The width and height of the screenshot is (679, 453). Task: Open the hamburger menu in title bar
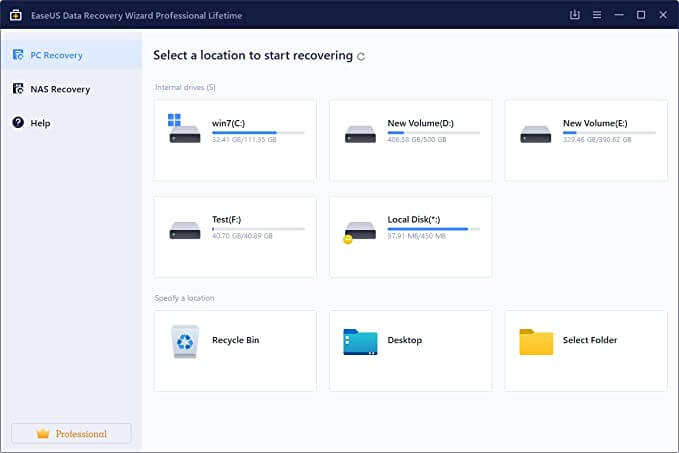(x=597, y=15)
